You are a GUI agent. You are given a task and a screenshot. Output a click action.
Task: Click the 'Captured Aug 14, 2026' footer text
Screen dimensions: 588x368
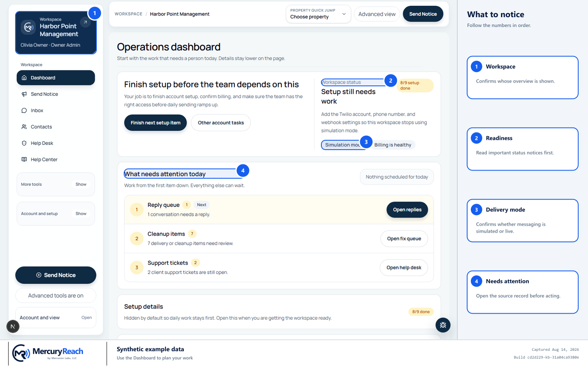click(555, 350)
